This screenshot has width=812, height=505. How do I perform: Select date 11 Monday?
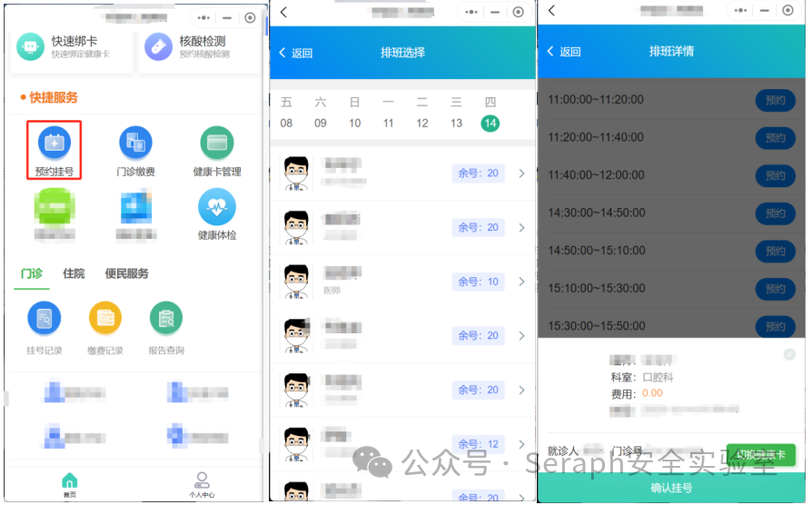[x=389, y=124]
